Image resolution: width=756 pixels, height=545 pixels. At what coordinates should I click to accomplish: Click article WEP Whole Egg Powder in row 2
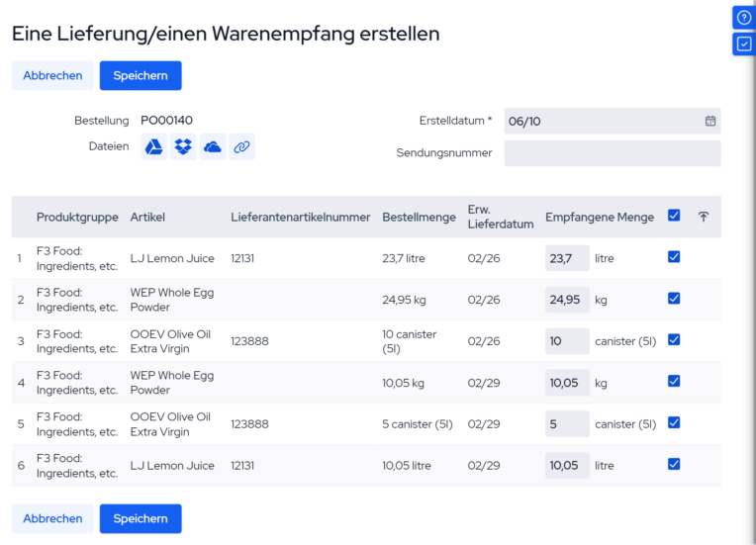(172, 300)
